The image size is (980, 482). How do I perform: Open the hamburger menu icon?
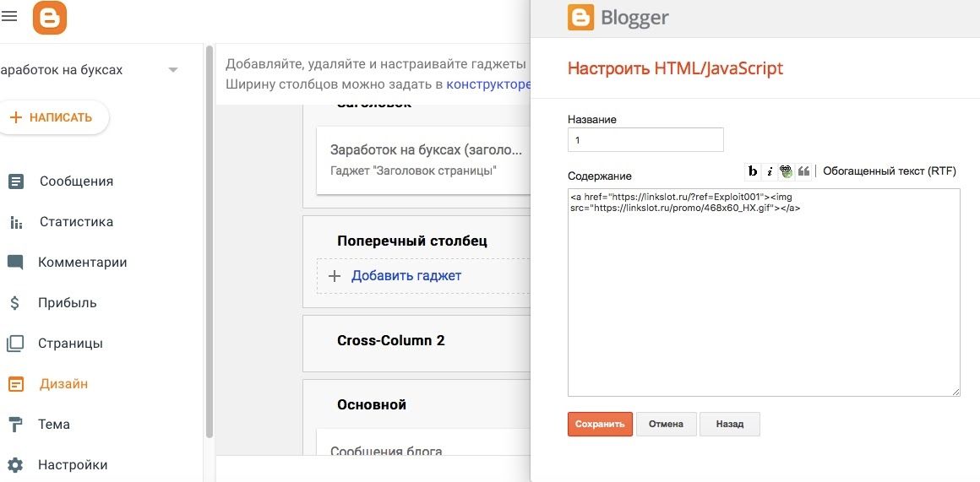pyautogui.click(x=8, y=16)
